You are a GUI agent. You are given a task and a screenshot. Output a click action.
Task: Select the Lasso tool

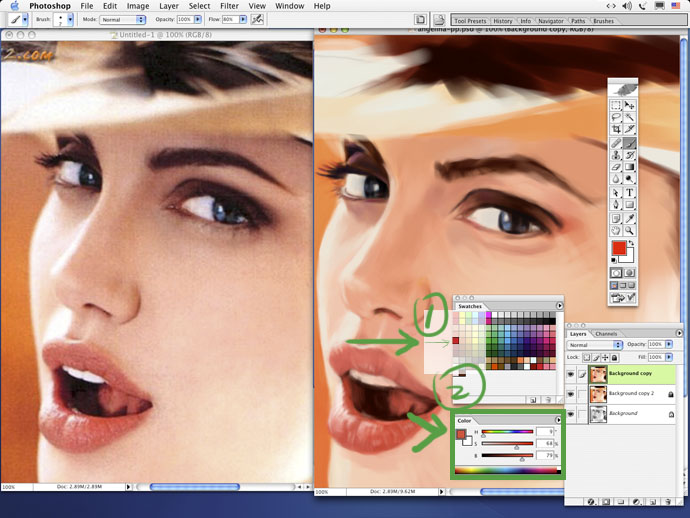tap(616, 117)
